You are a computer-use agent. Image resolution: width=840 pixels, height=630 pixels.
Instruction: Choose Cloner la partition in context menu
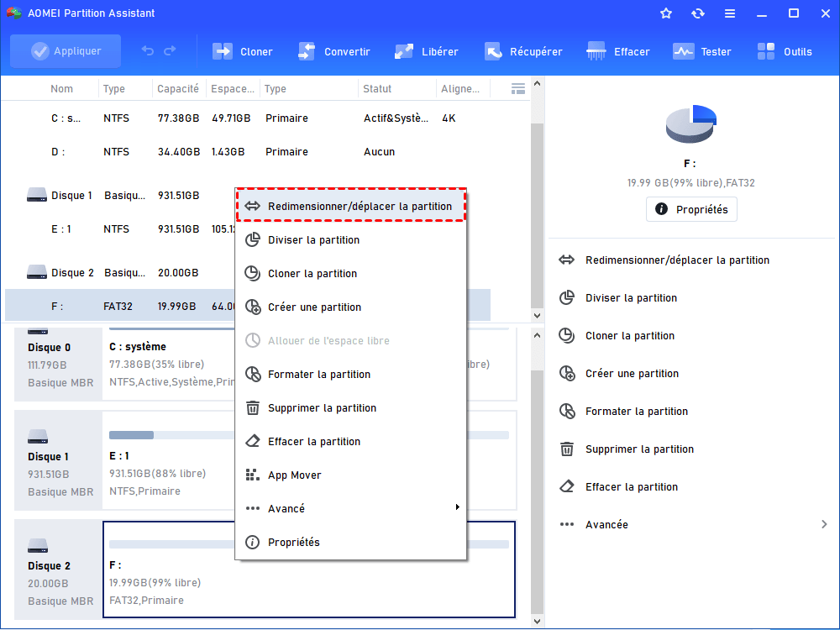tap(351, 273)
